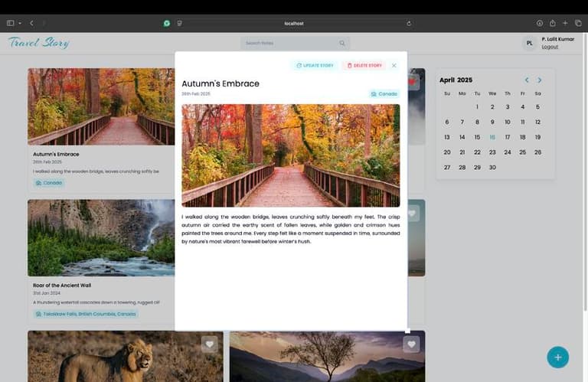Click the PL profile avatar

click(530, 43)
